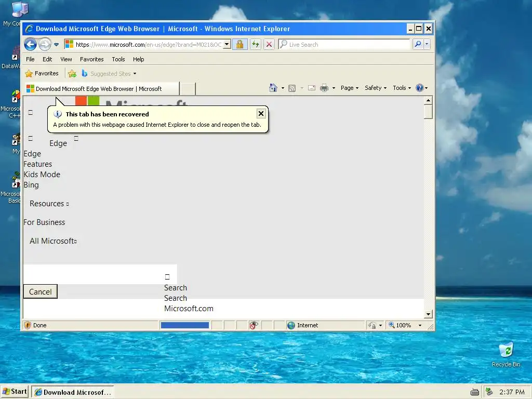Click the red Stop loading icon
This screenshot has width=532, height=399.
[x=269, y=45]
